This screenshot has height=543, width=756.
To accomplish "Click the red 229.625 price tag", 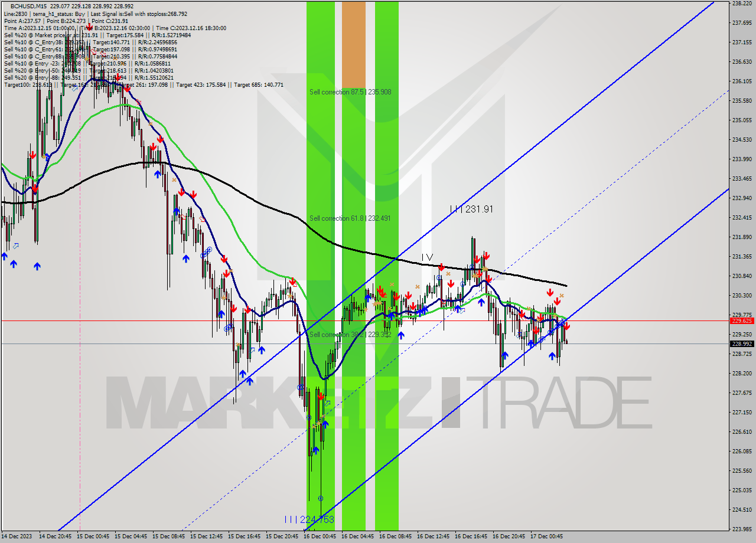I will (742, 320).
